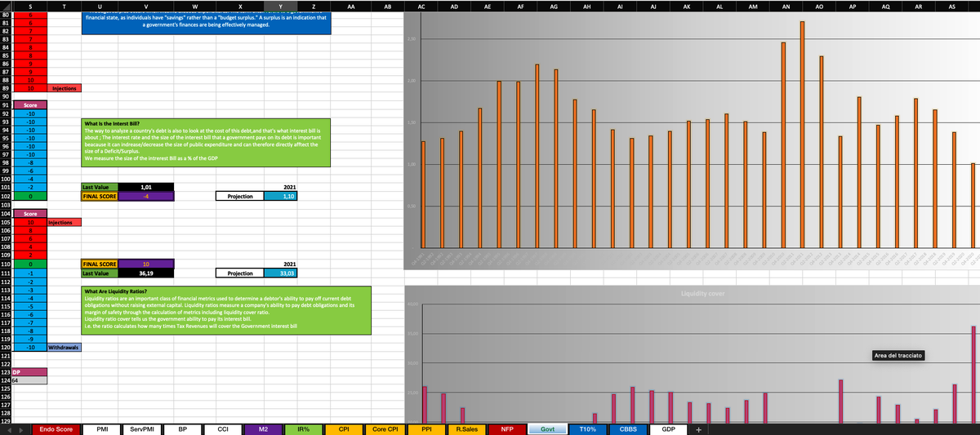Viewport: 980px width, 435px height.
Task: Click the Injections cell in row 89
Action: [x=65, y=88]
